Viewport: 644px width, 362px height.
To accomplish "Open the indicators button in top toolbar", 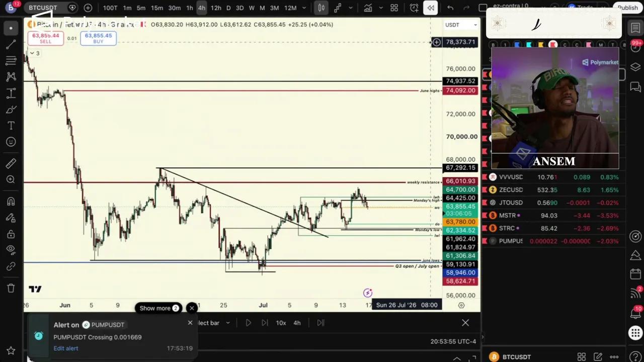I will click(x=368, y=8).
